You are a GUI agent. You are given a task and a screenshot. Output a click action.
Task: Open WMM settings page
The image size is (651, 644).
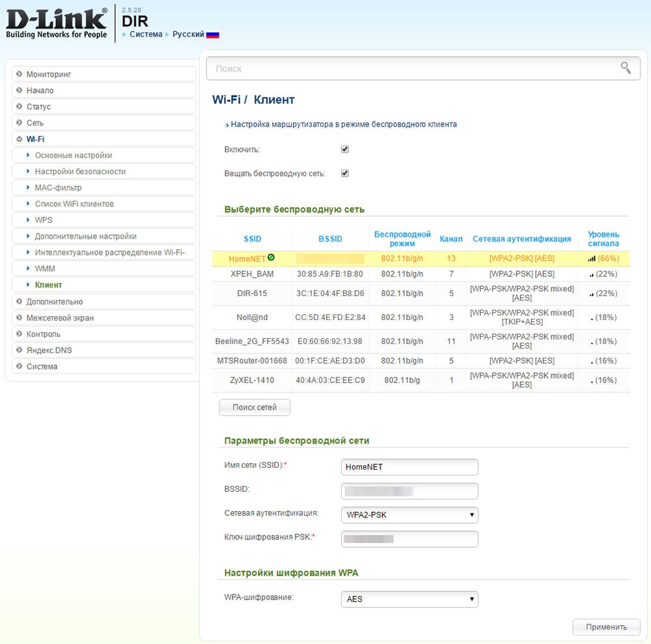pos(104,269)
